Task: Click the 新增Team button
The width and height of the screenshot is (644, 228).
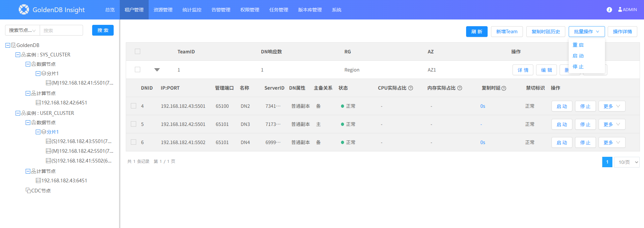Action: (507, 32)
